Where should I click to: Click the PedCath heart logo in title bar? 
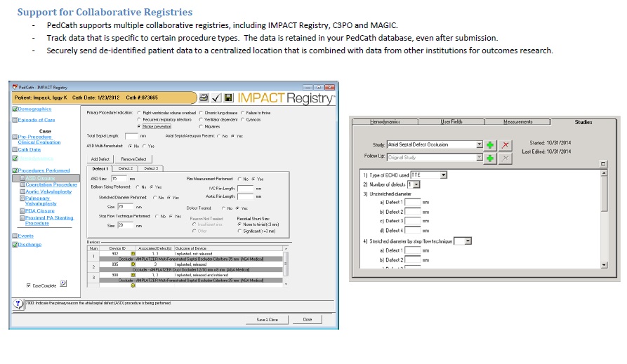[15, 87]
